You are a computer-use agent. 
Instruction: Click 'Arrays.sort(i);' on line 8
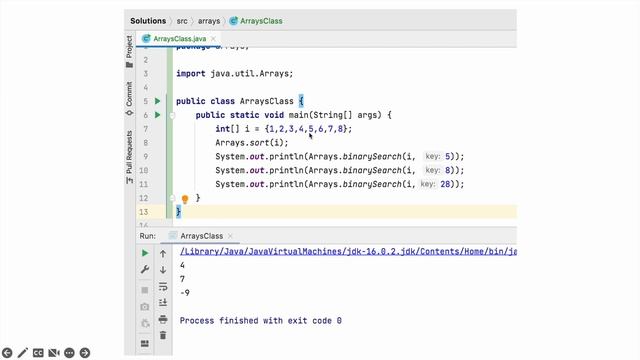252,143
